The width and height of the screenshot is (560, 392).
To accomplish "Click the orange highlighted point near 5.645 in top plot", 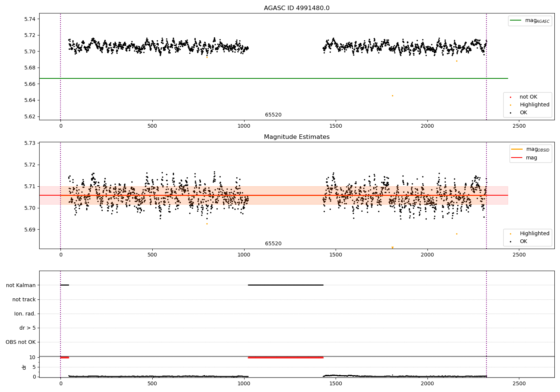I will coord(392,96).
